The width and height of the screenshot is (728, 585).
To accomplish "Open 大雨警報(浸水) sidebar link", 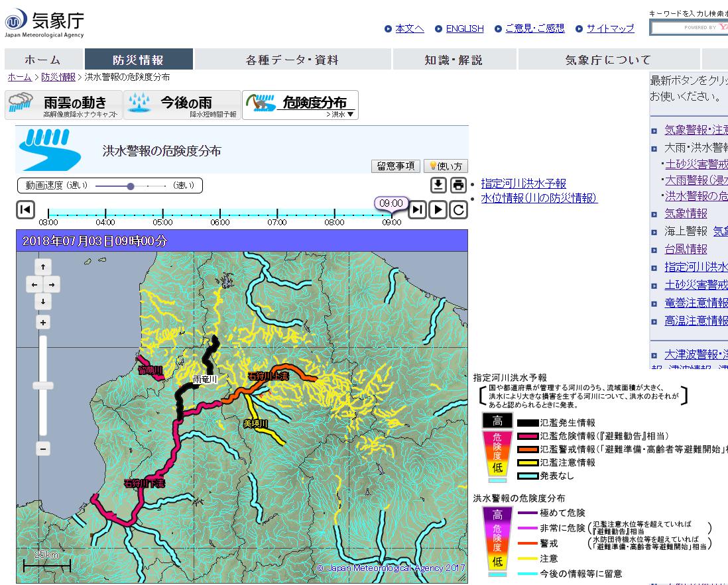I will click(696, 180).
